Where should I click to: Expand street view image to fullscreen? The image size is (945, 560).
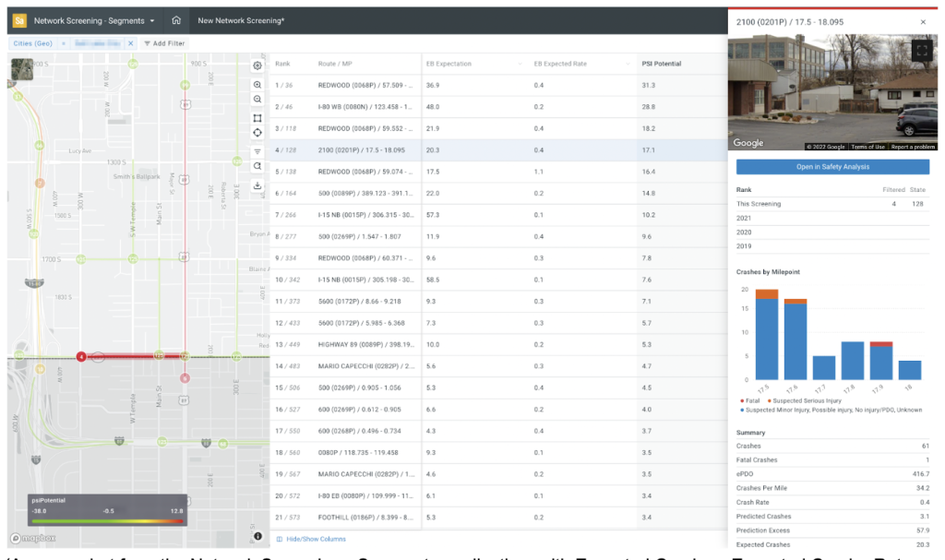click(x=919, y=53)
